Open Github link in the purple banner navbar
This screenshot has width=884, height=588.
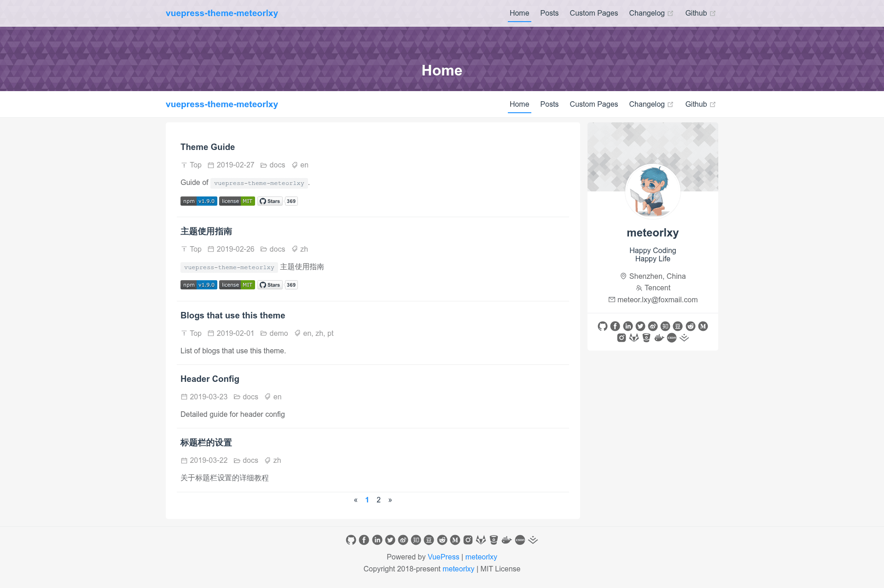tap(700, 13)
